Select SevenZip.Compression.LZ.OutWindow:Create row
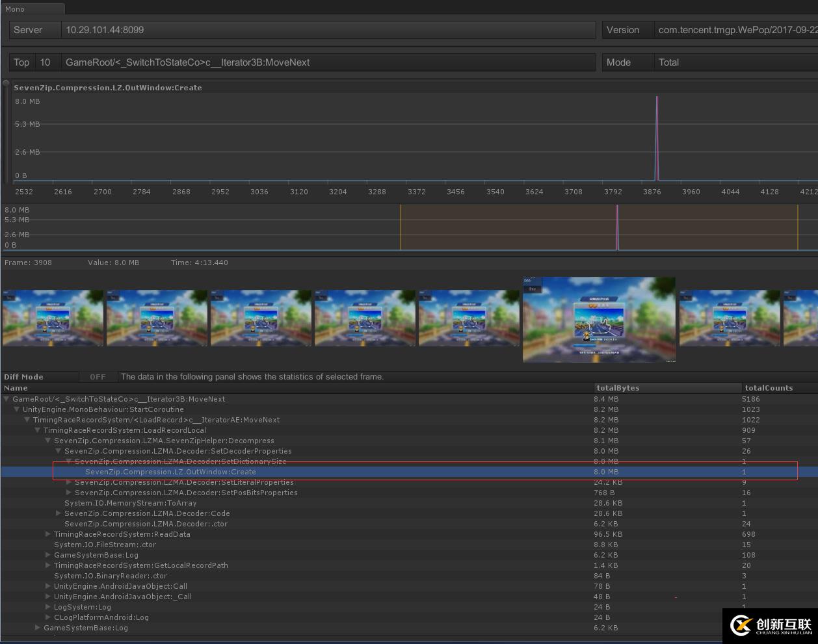 (x=409, y=472)
